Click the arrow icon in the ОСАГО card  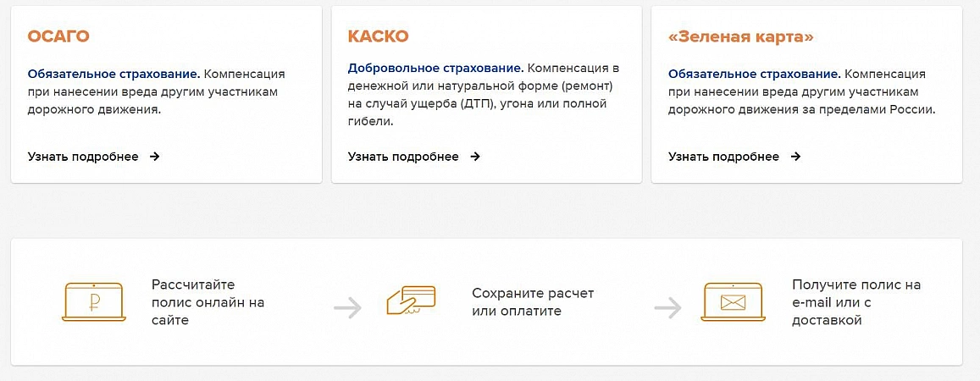154,157
